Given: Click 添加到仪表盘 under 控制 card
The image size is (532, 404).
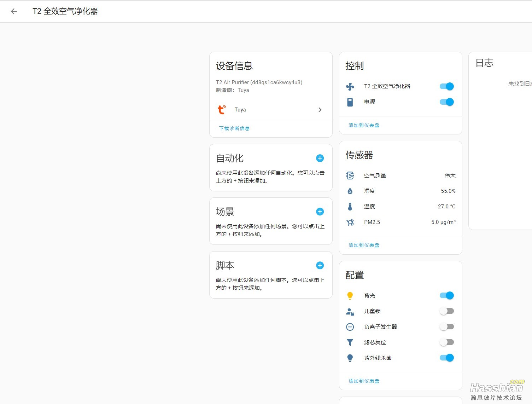Looking at the screenshot, I should 364,125.
